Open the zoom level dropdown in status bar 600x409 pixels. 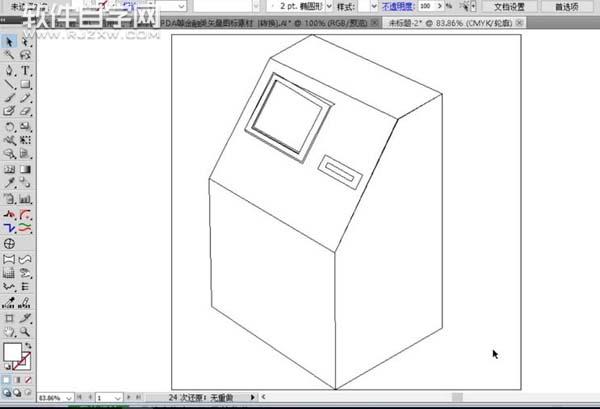[69, 398]
